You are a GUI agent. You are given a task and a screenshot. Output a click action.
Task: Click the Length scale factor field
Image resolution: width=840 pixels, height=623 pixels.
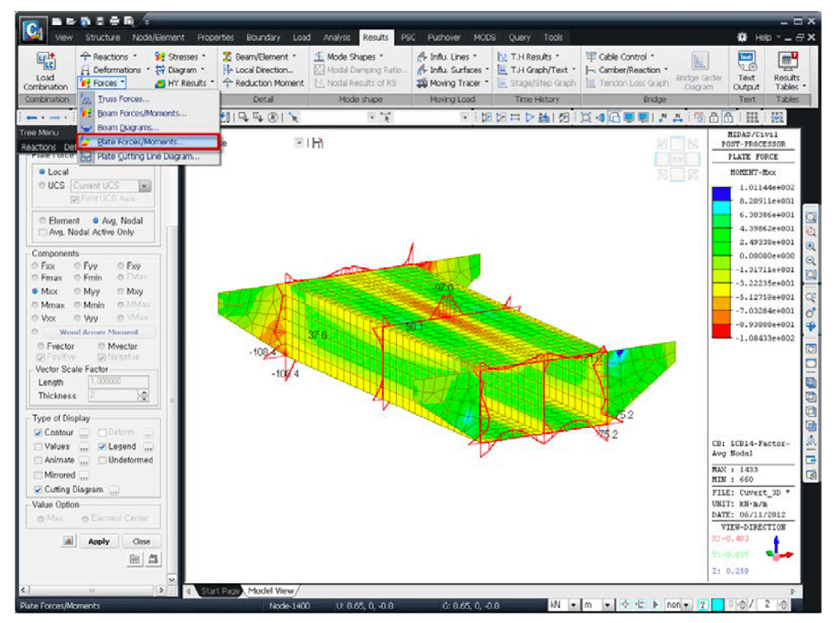pos(119,381)
